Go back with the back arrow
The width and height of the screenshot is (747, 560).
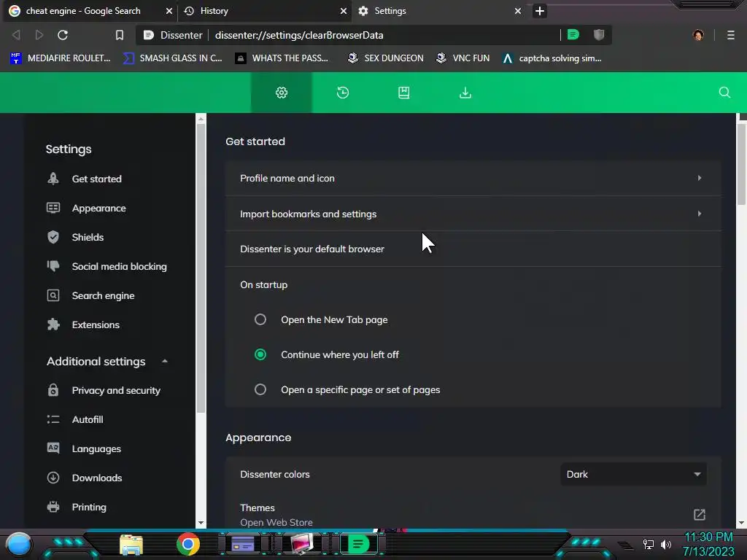(16, 35)
